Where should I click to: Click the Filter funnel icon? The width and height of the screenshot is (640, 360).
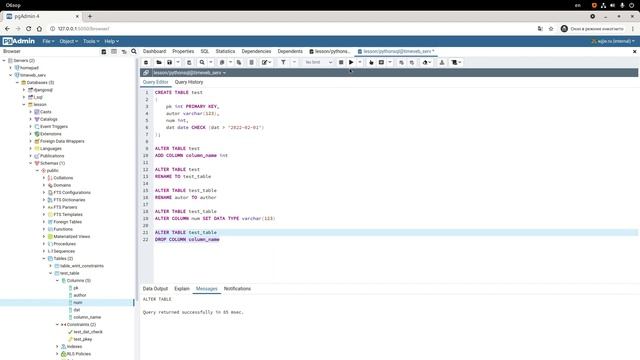[283, 62]
